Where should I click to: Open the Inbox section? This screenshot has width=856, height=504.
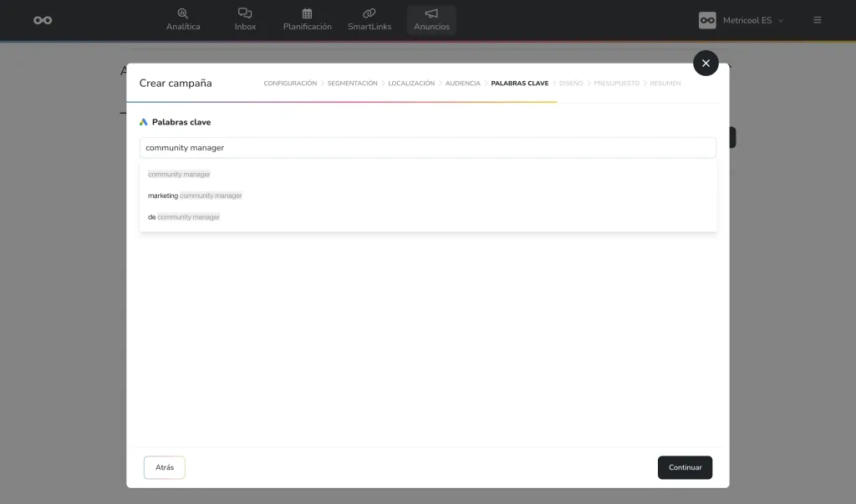(x=245, y=20)
